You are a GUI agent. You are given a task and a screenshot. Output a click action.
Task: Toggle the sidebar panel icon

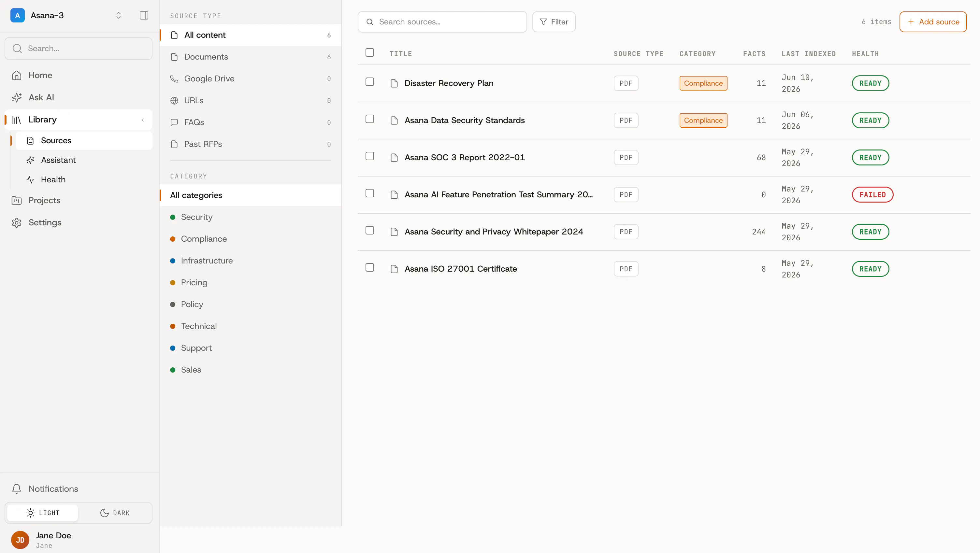tap(144, 15)
